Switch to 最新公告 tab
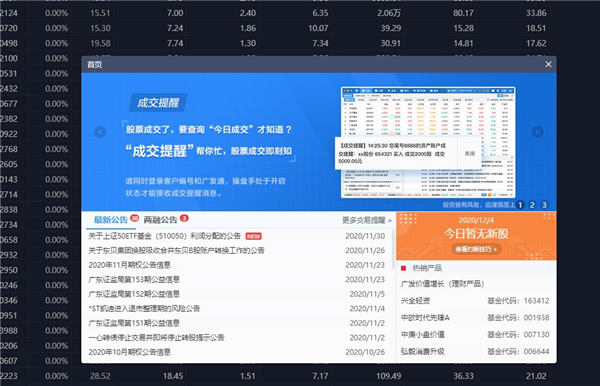Viewport: 600px width, 386px height. pos(111,220)
